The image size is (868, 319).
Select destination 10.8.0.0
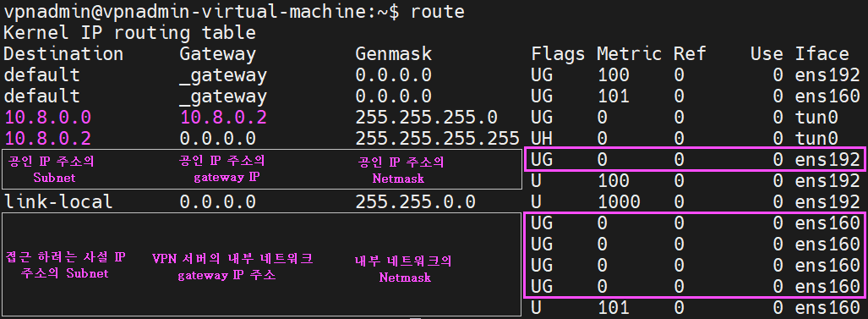click(47, 118)
